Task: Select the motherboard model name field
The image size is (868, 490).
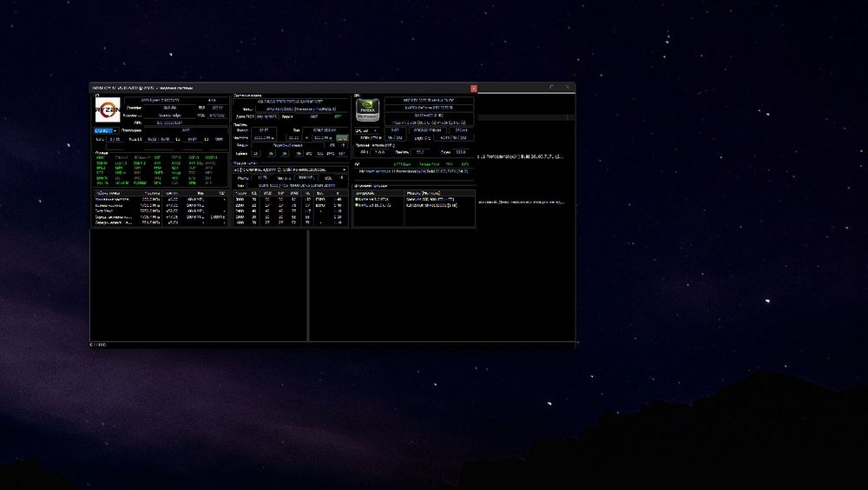Action: 292,102
